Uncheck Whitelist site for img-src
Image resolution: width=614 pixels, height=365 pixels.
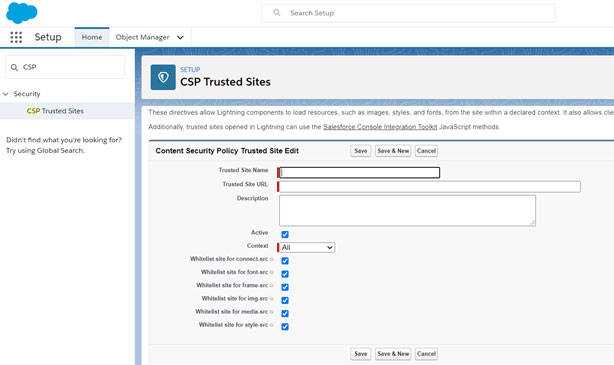click(285, 300)
